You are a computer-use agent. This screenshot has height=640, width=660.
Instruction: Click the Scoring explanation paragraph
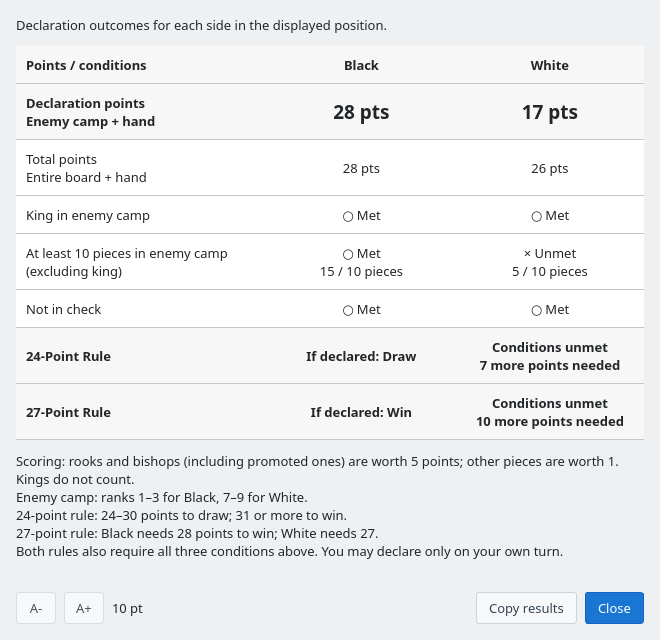pyautogui.click(x=317, y=470)
